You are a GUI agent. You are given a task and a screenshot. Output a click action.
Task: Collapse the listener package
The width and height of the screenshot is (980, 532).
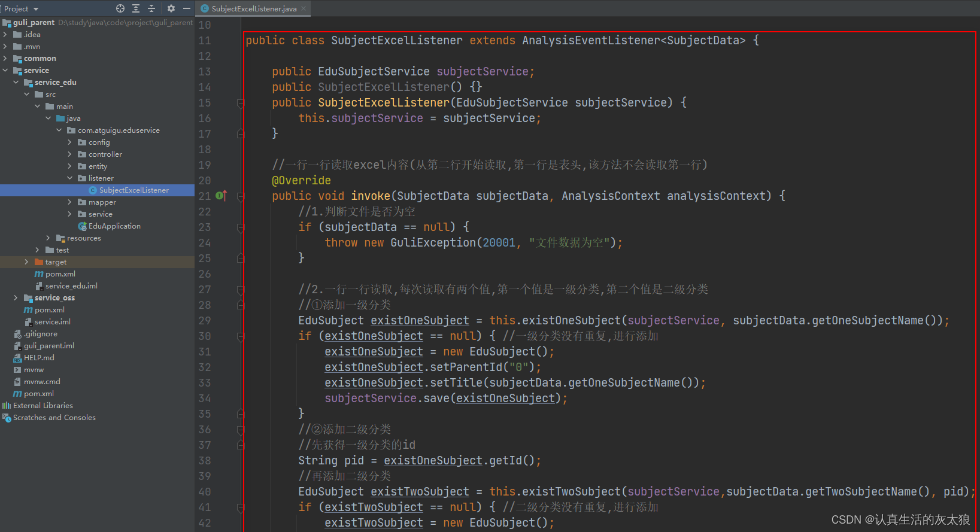pos(70,178)
